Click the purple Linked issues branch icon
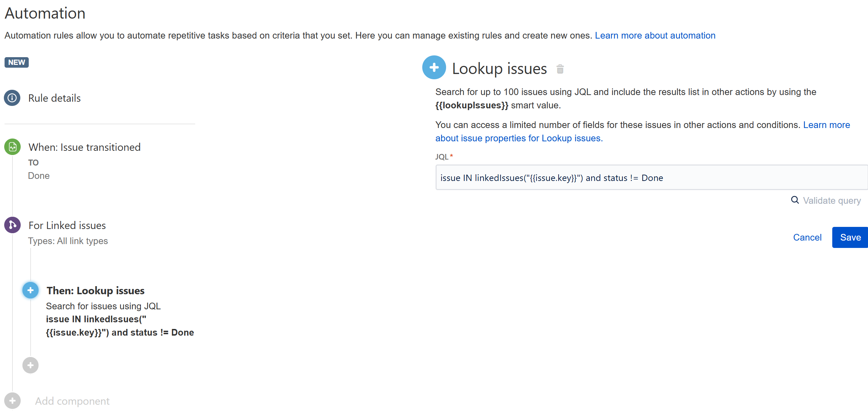The height and width of the screenshot is (411, 868). click(12, 225)
